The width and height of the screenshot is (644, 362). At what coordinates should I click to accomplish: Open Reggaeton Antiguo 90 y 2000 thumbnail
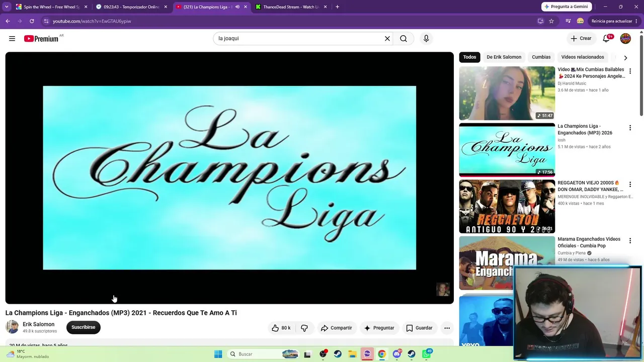pos(507,207)
